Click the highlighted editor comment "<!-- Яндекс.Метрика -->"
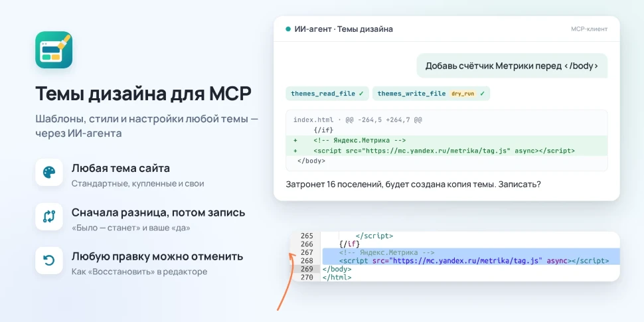Image resolution: width=644 pixels, height=322 pixels. (x=386, y=252)
